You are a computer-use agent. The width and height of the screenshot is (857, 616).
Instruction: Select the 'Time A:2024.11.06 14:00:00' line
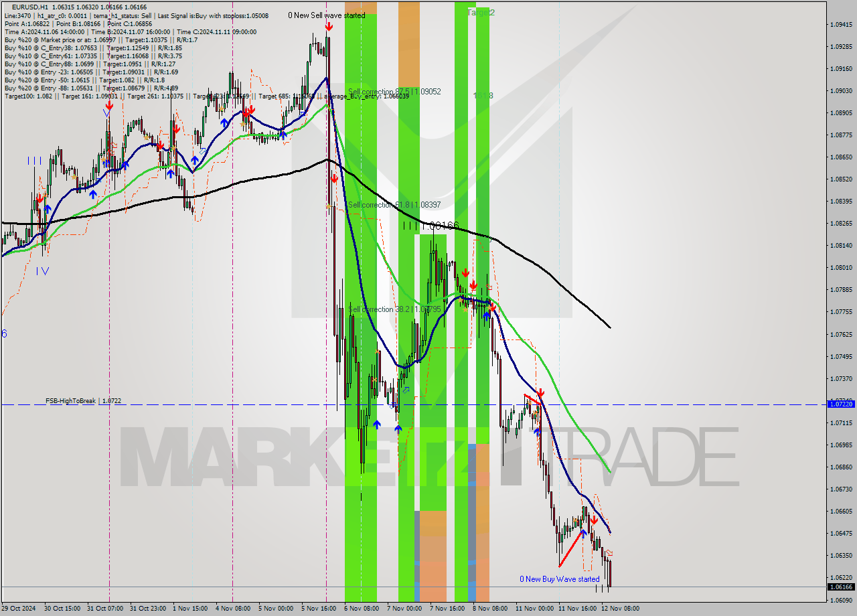tap(130, 31)
